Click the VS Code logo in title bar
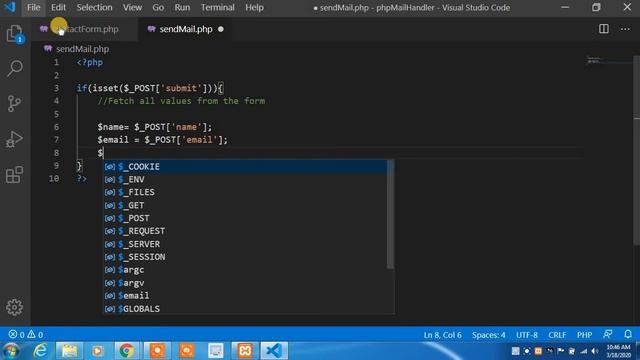 (9, 7)
